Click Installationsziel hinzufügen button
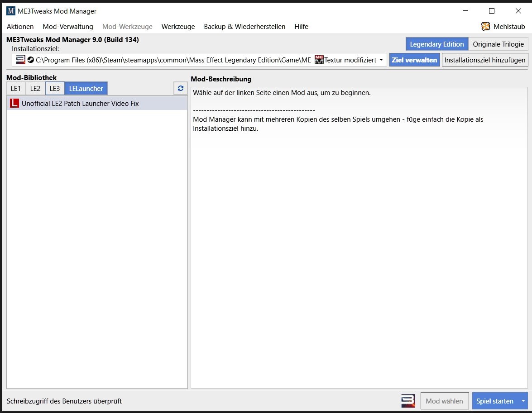 485,60
